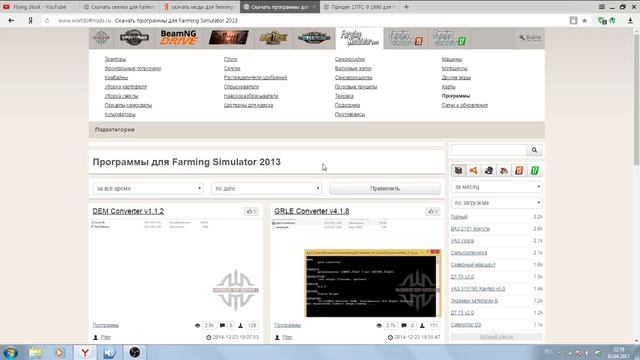Click the Подкатегории bar

tap(317, 130)
